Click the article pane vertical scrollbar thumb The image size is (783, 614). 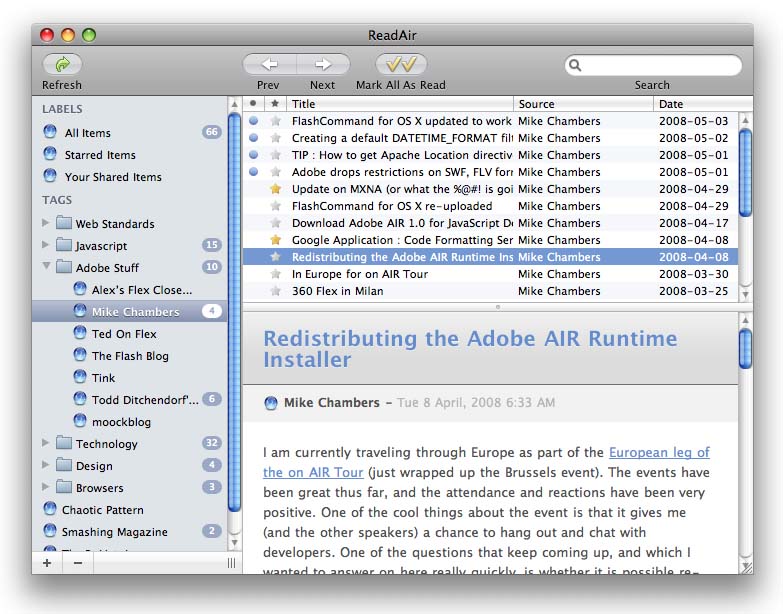pyautogui.click(x=746, y=349)
